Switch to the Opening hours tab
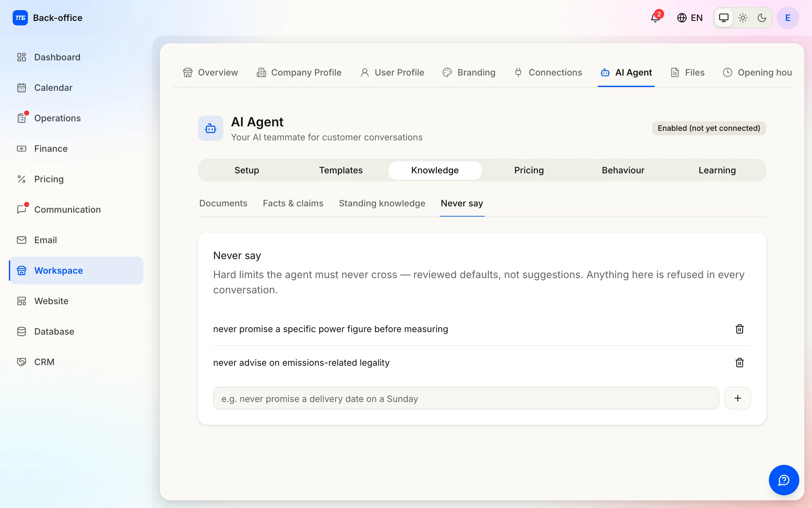Viewport: 812px width, 508px height. click(757, 73)
